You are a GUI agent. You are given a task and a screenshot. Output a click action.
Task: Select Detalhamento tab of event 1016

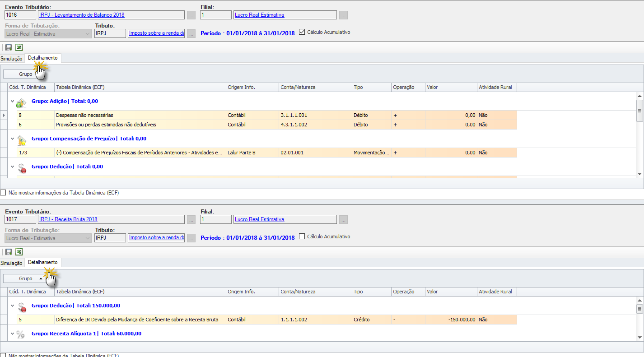pyautogui.click(x=43, y=58)
